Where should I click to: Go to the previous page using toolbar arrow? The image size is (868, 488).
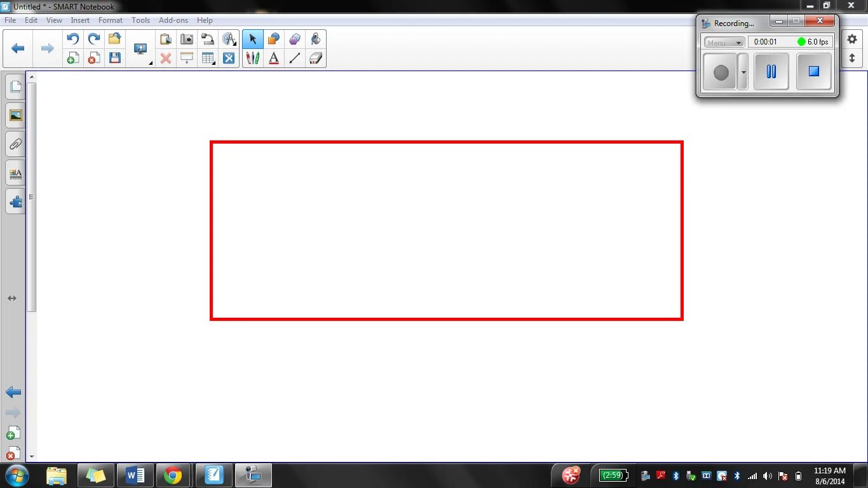click(x=18, y=48)
